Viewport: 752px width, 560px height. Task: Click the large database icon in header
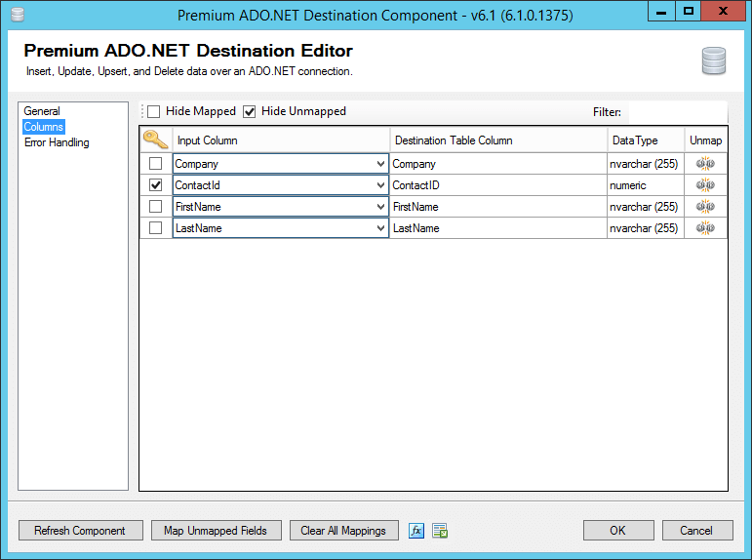pyautogui.click(x=714, y=60)
